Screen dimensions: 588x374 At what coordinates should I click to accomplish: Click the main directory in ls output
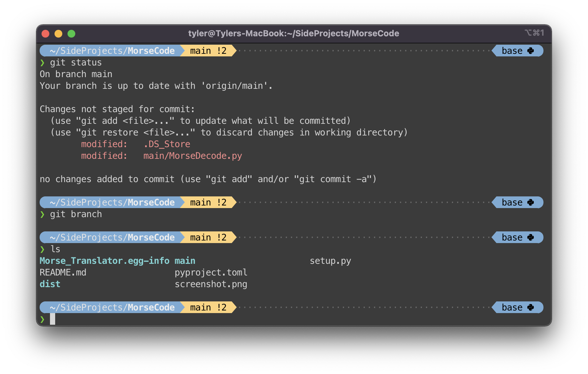[x=185, y=261]
